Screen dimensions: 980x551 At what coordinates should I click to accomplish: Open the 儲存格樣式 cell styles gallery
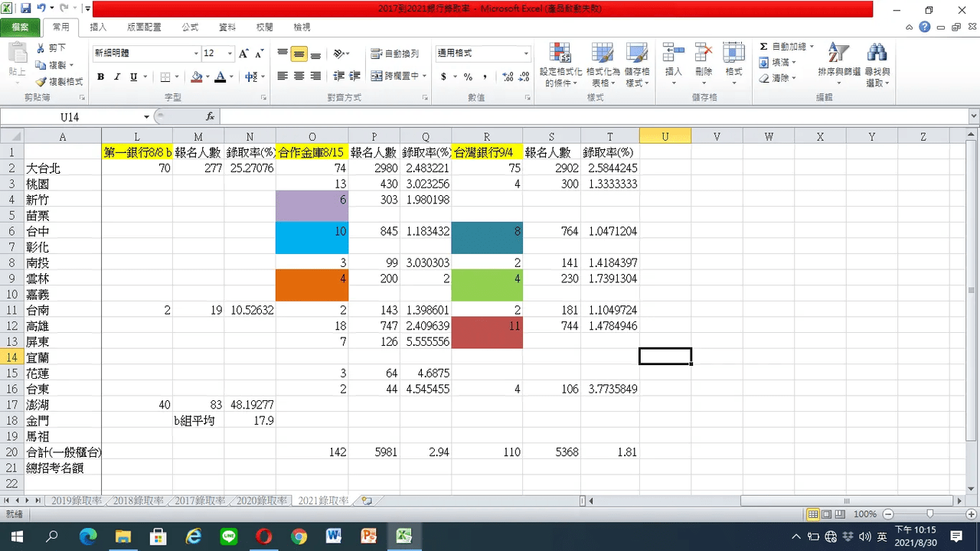[637, 65]
